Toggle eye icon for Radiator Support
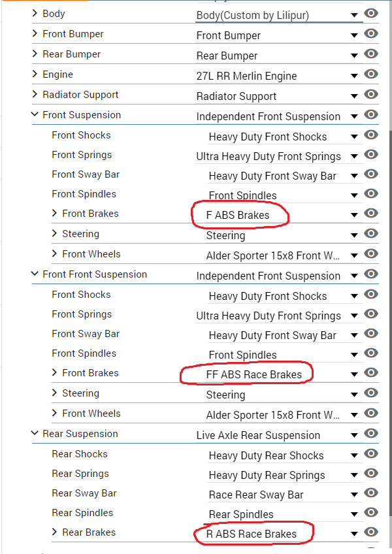 coord(371,94)
